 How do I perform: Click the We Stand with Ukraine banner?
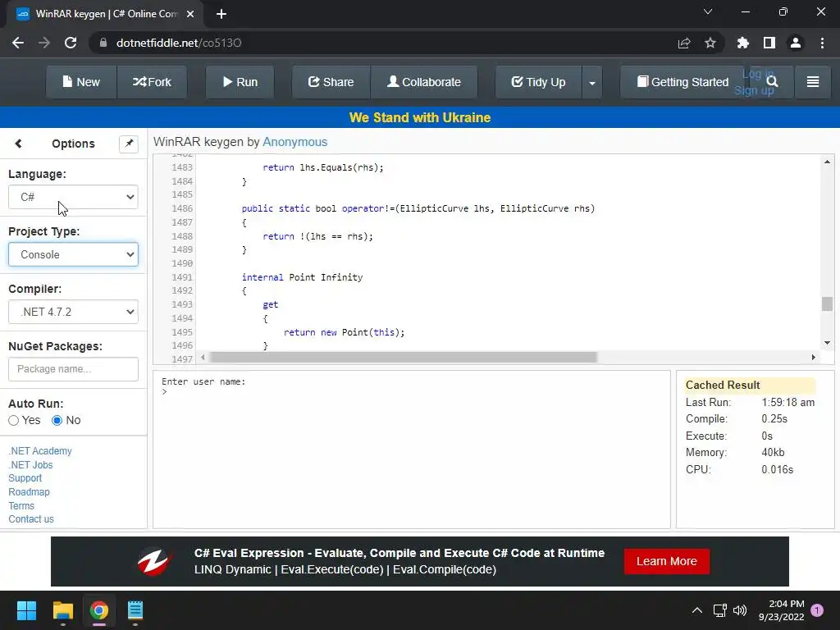coord(420,117)
